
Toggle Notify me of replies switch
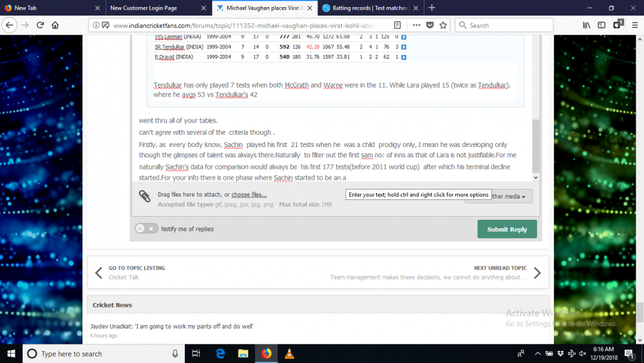click(x=146, y=229)
